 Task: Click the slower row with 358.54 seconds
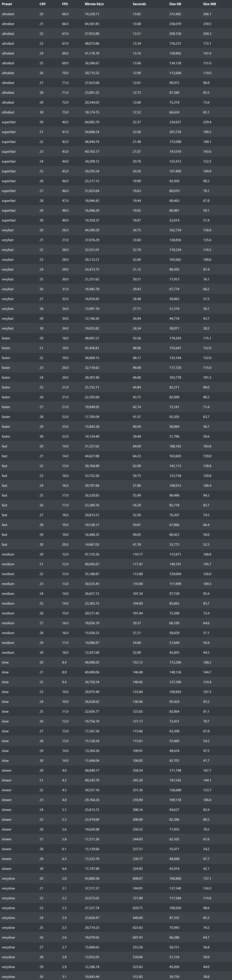pyautogui.click(x=116, y=770)
